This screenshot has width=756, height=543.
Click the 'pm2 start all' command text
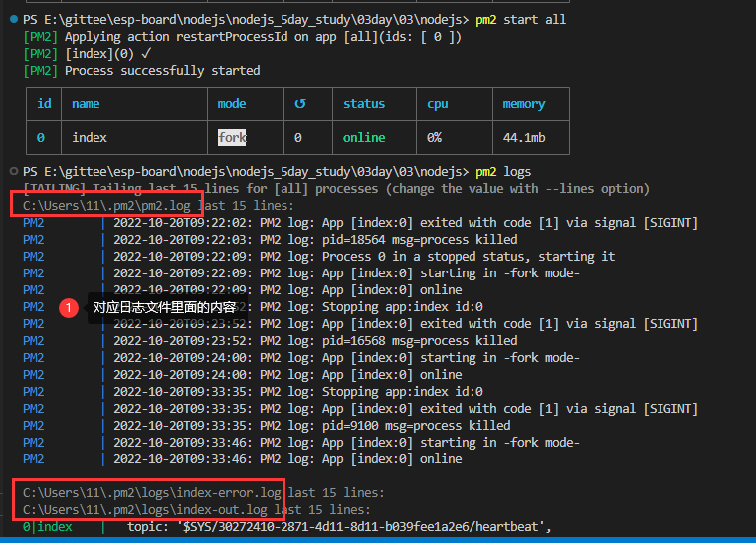coord(520,20)
